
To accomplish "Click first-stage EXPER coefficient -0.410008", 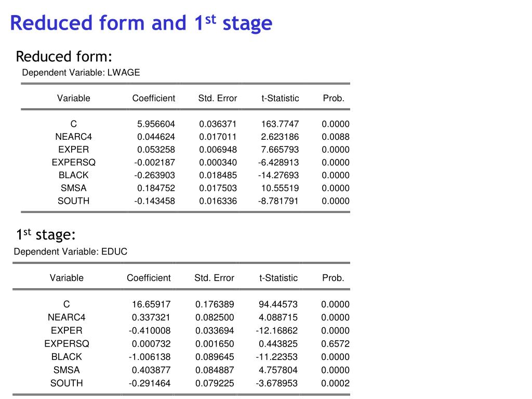I will click(150, 330).
